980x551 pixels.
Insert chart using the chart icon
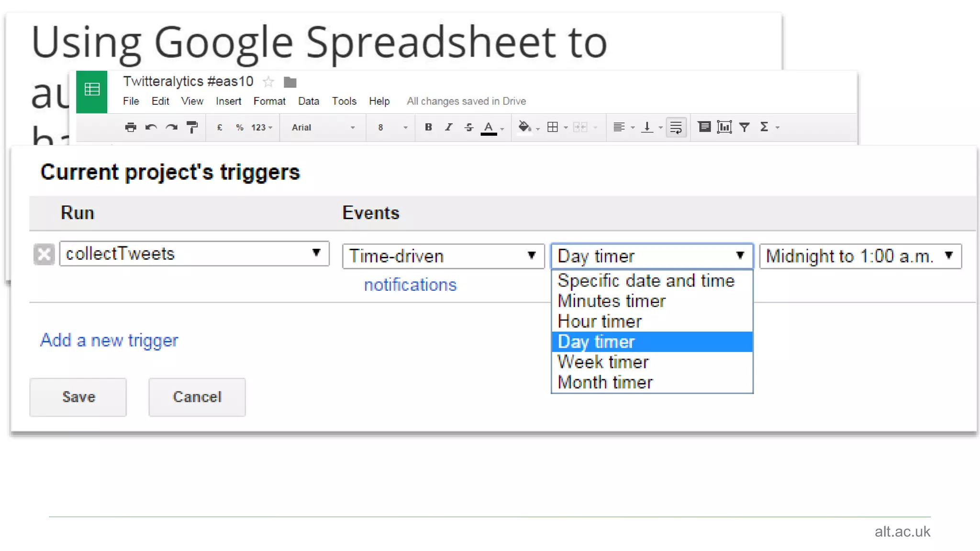coord(724,127)
